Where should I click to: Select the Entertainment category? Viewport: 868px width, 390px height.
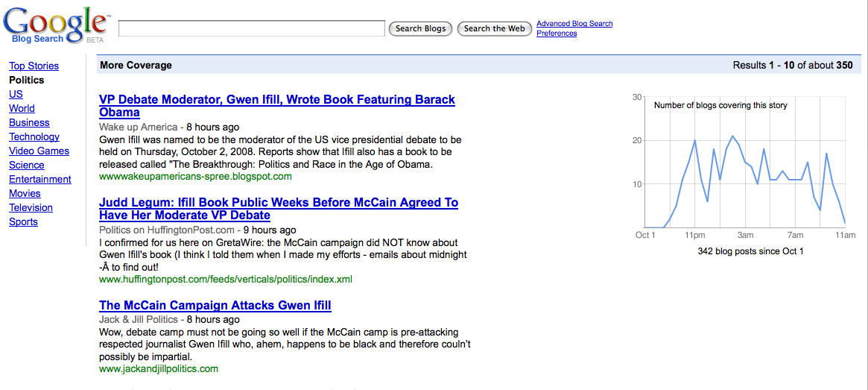pyautogui.click(x=40, y=179)
